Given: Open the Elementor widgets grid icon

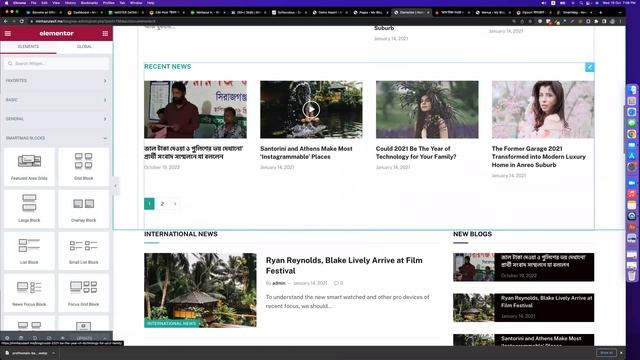Looking at the screenshot, I should point(105,33).
